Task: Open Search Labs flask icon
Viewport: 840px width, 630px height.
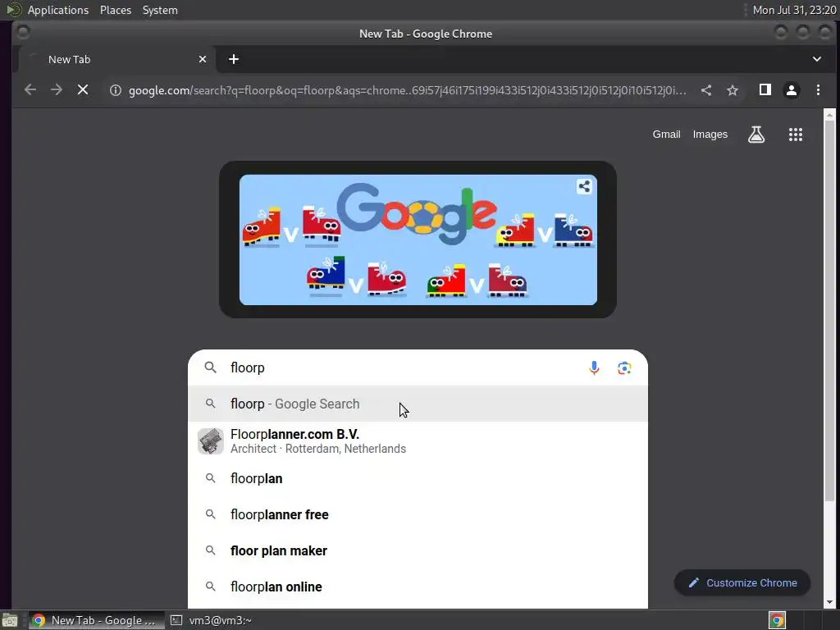Action: click(756, 135)
